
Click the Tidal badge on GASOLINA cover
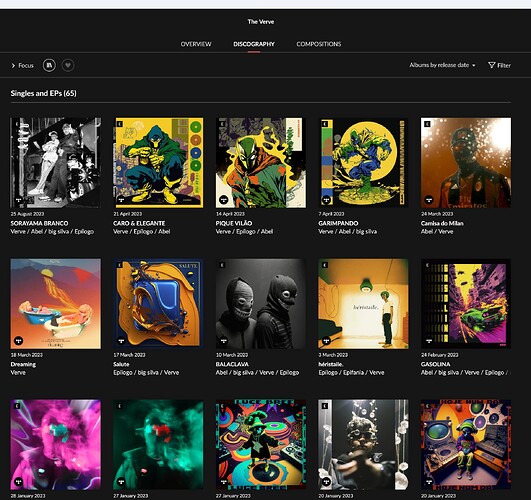click(x=429, y=341)
